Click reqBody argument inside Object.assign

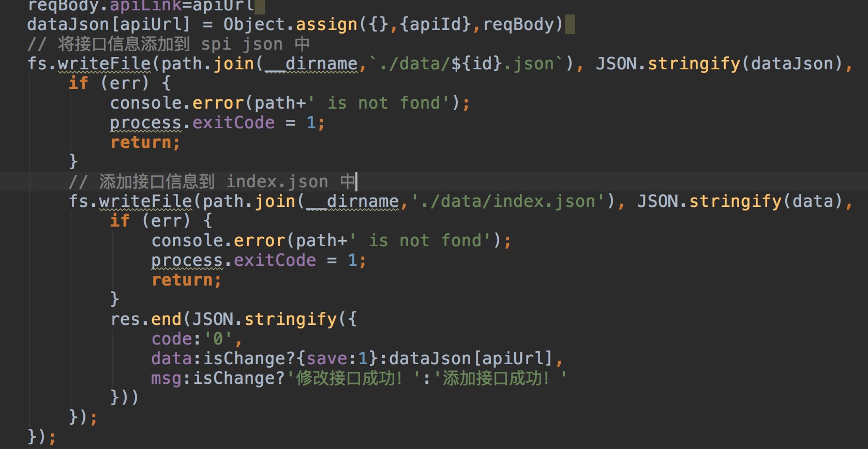(x=518, y=24)
